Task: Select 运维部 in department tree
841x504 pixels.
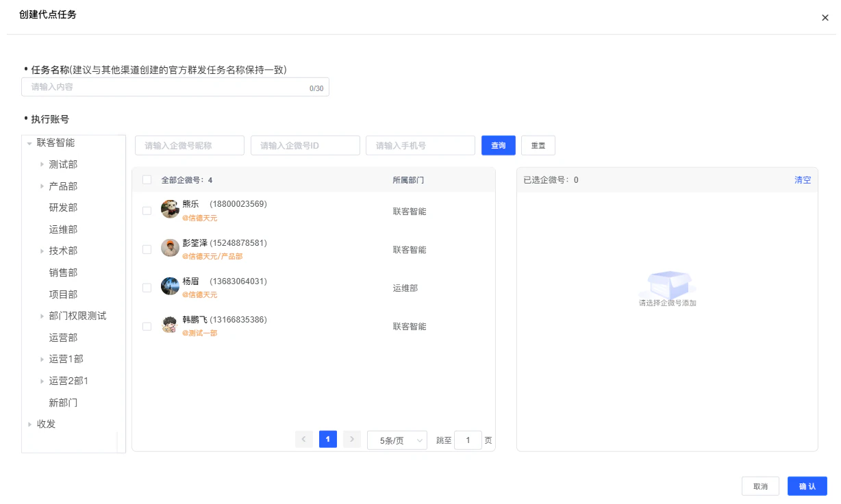Action: click(x=63, y=229)
